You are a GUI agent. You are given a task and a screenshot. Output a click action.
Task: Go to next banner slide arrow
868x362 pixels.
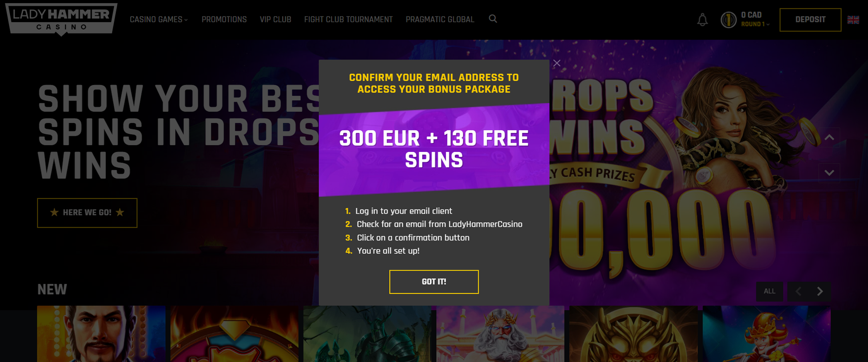829,173
